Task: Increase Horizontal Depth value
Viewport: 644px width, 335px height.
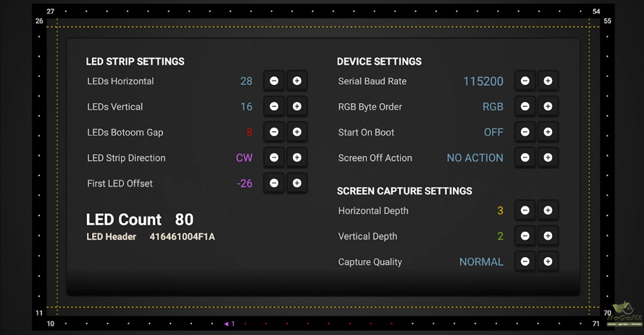Action: [547, 211]
